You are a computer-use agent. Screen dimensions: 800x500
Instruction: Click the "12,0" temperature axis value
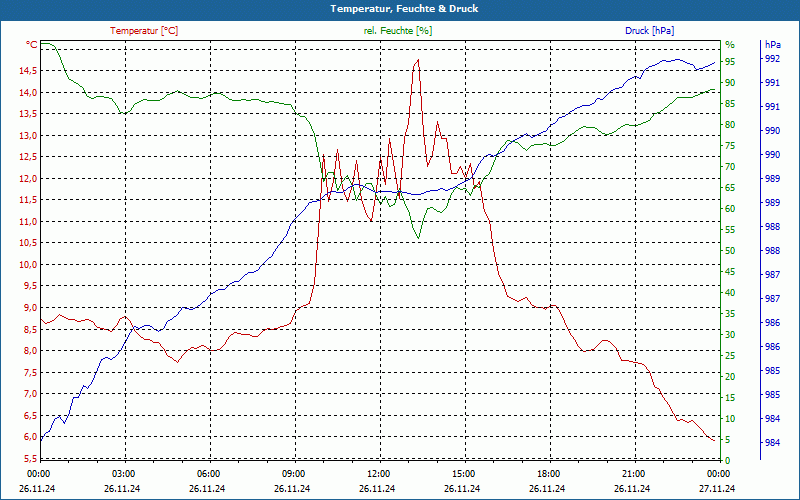pyautogui.click(x=28, y=179)
